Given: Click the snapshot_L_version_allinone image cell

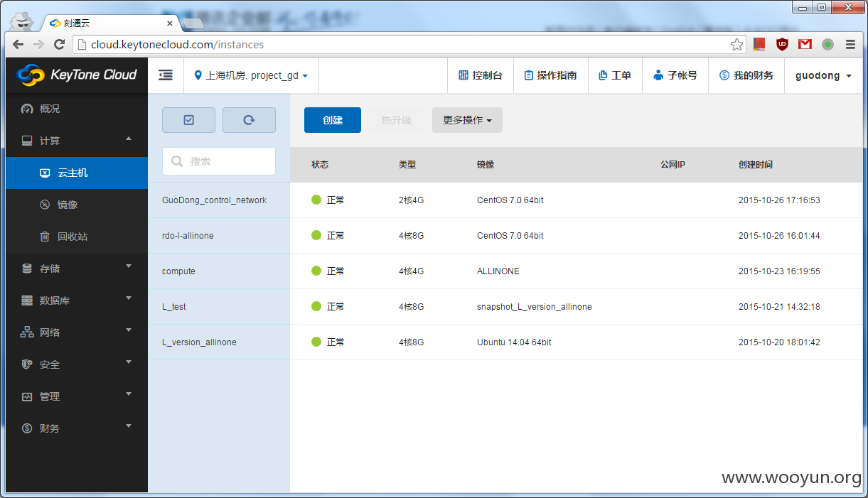Looking at the screenshot, I should [535, 307].
